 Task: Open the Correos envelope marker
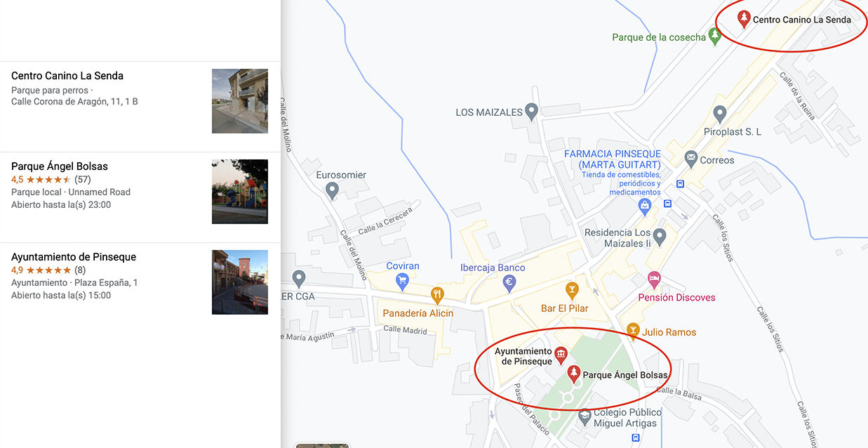coord(690,159)
